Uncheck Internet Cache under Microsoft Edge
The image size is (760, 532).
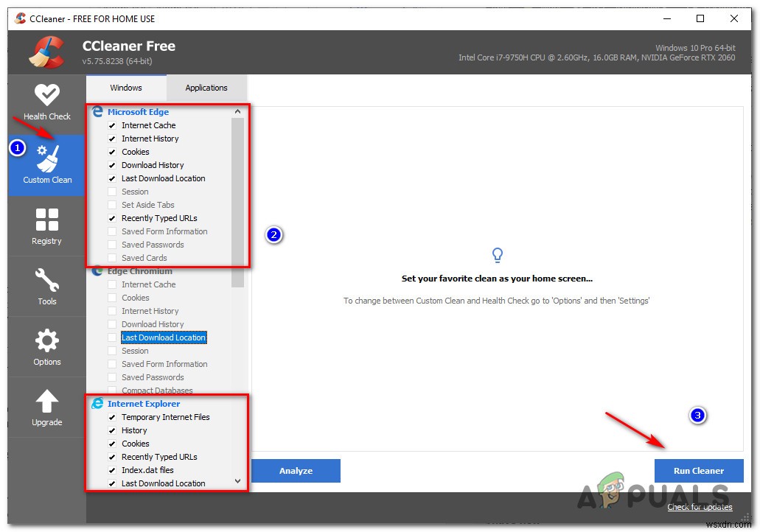111,125
